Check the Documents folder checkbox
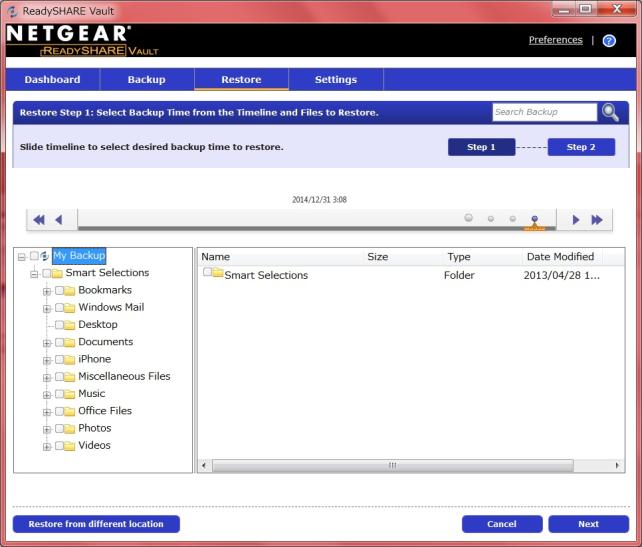Image resolution: width=642 pixels, height=547 pixels. pyautogui.click(x=59, y=343)
